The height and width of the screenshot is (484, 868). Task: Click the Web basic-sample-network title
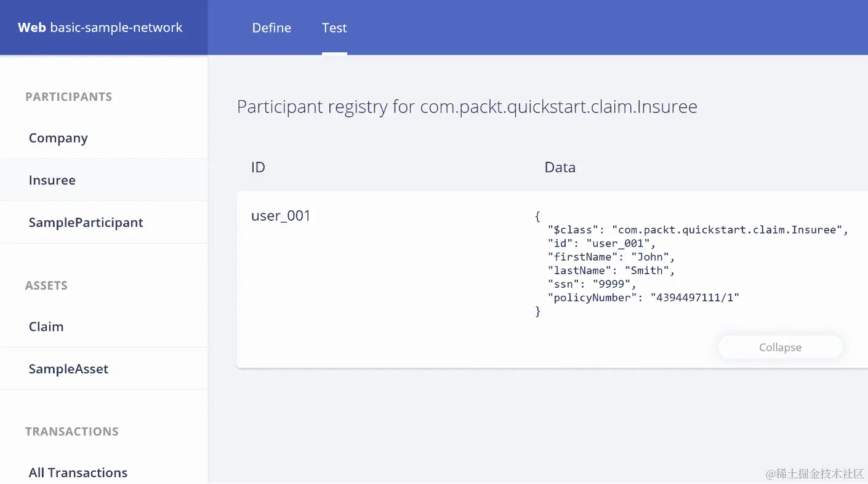(x=100, y=28)
